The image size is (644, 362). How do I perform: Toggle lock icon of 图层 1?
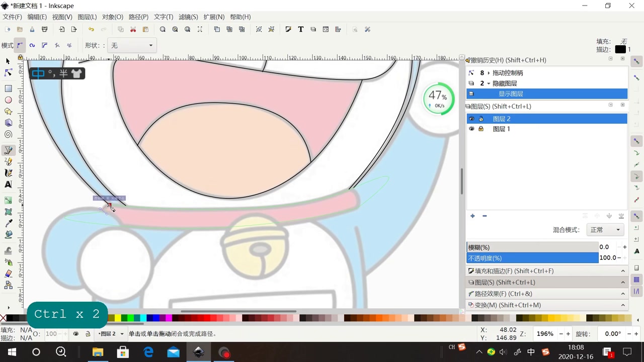tap(481, 129)
